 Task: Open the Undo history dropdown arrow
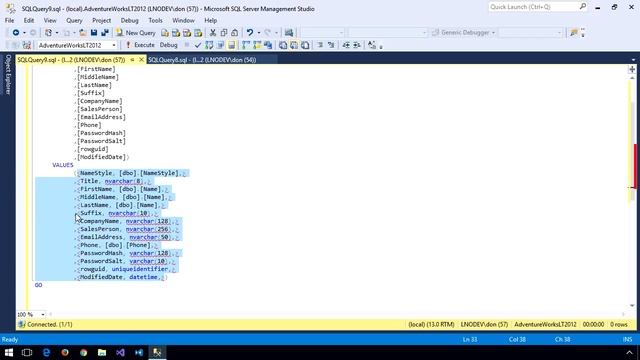tap(258, 33)
